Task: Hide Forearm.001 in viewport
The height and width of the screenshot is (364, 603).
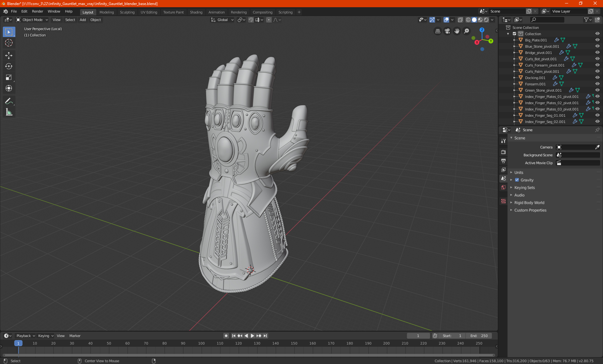Action: click(x=597, y=84)
